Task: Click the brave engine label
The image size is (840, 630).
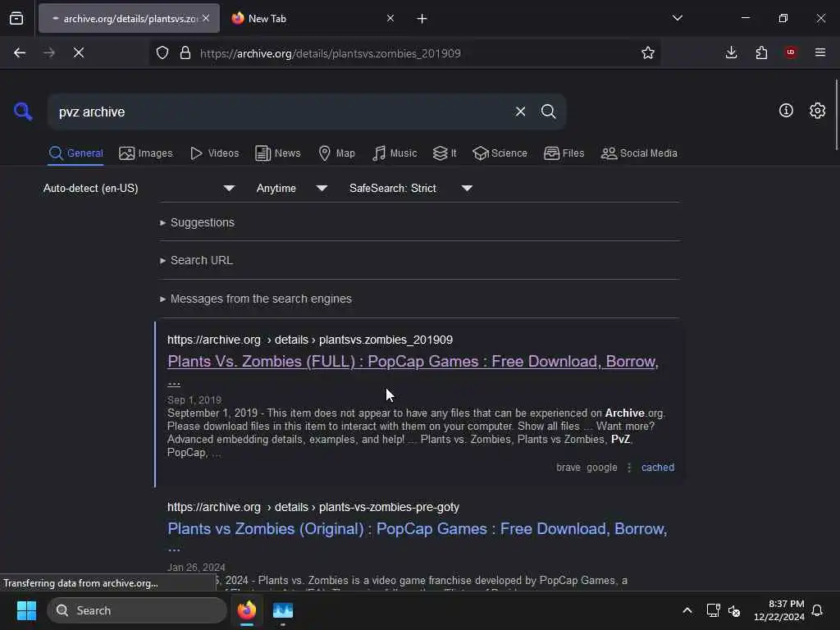Action: point(568,467)
